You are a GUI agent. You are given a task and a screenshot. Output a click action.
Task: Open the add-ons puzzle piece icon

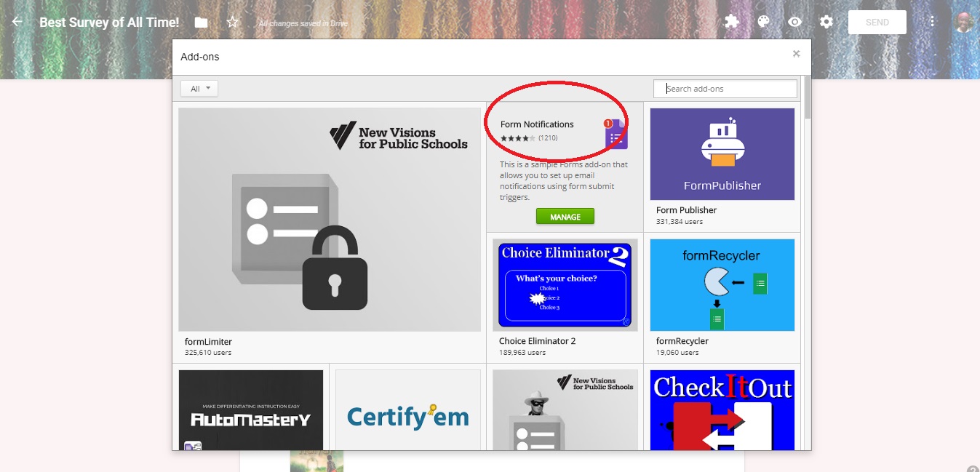pyautogui.click(x=732, y=22)
